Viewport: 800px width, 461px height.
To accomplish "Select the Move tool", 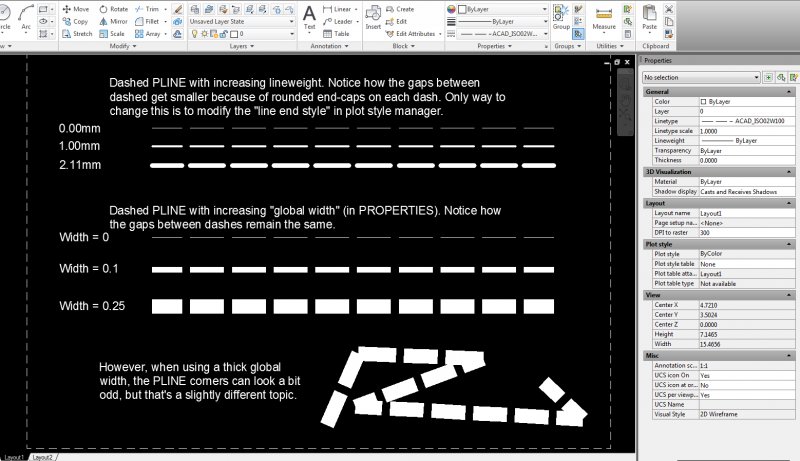I will pos(76,9).
